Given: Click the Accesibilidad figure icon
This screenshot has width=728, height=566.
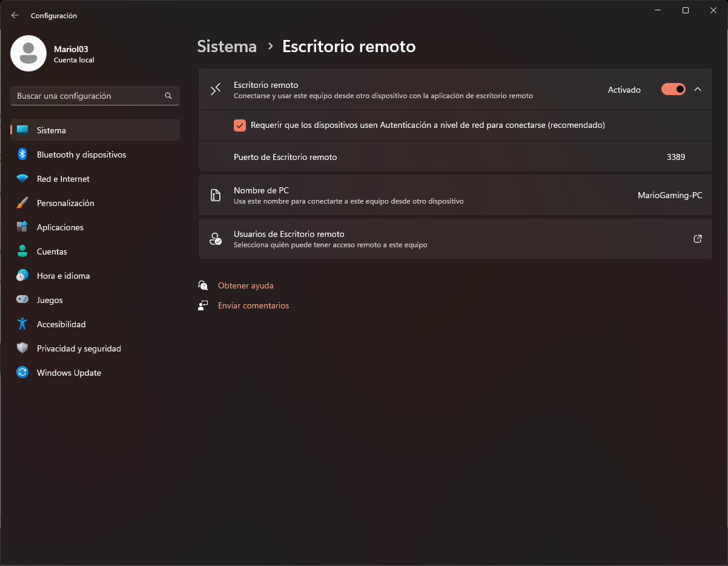Looking at the screenshot, I should 22,324.
